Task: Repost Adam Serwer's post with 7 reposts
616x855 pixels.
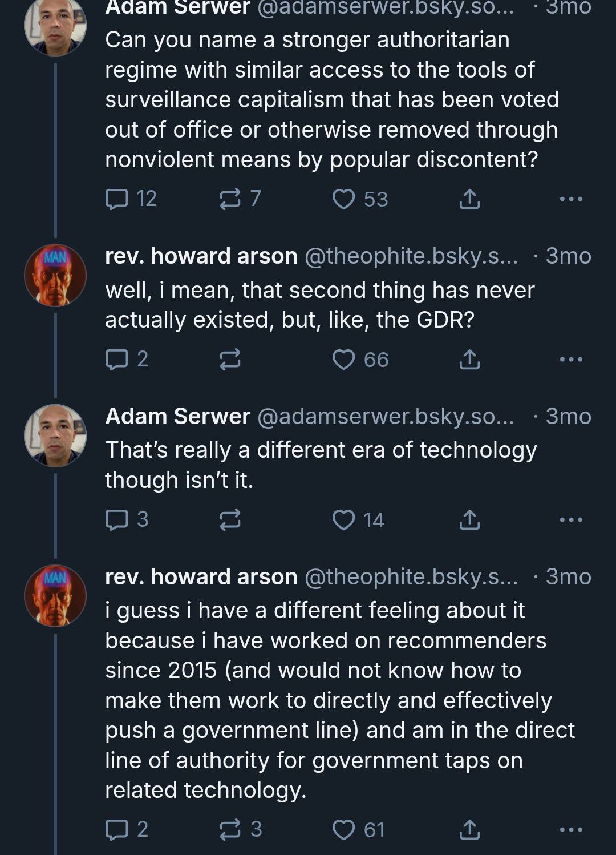Action: (x=230, y=199)
